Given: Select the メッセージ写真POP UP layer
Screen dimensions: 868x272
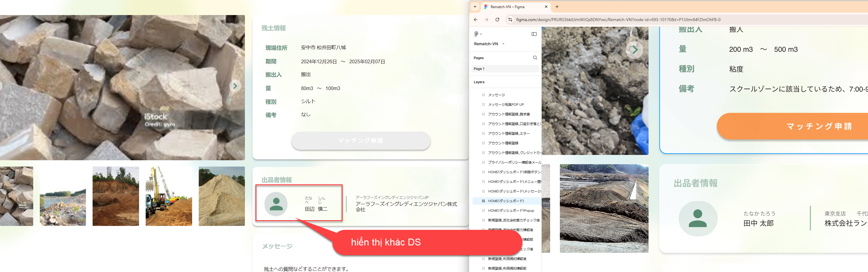Looking at the screenshot, I should point(505,105).
